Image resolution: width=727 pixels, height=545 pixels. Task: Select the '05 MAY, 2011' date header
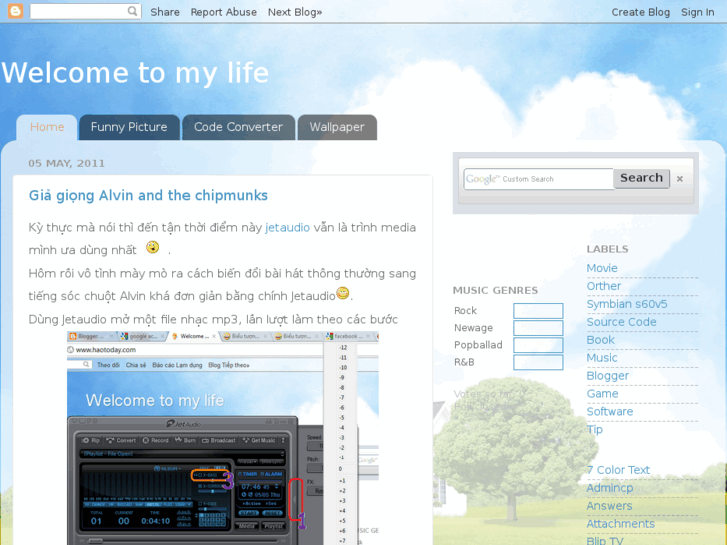[x=66, y=163]
